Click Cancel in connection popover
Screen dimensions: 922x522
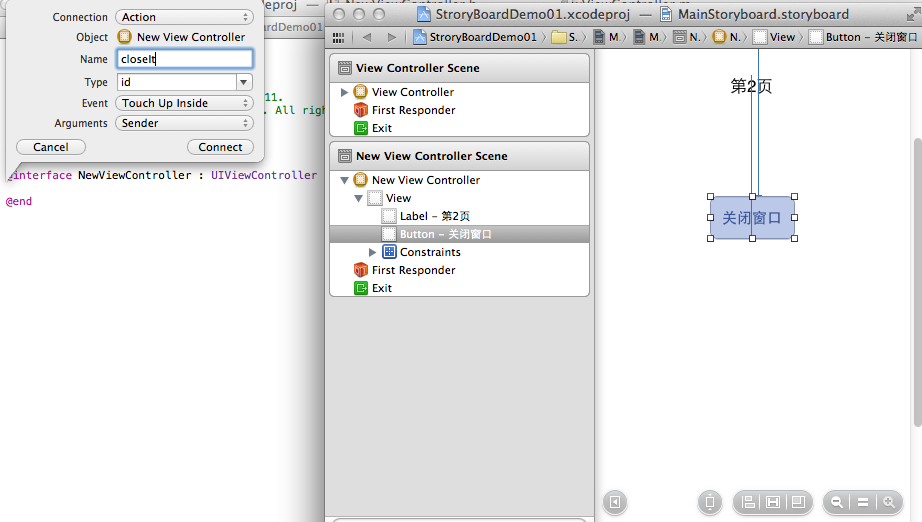(x=51, y=147)
